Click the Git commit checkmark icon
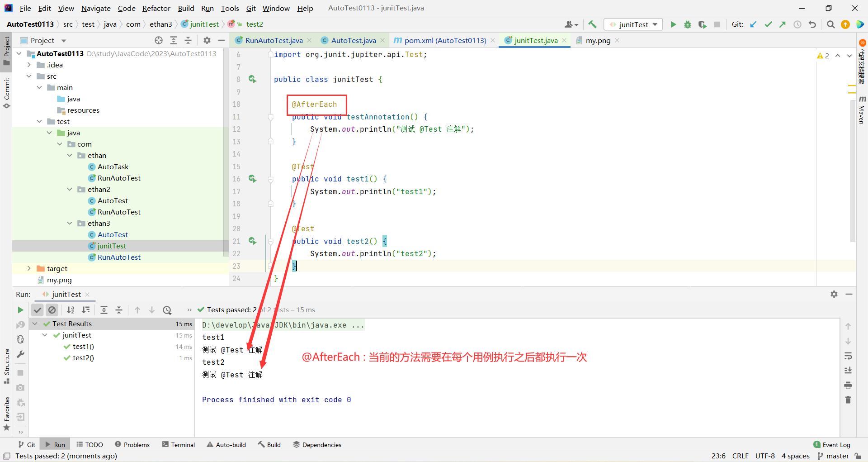 (768, 24)
